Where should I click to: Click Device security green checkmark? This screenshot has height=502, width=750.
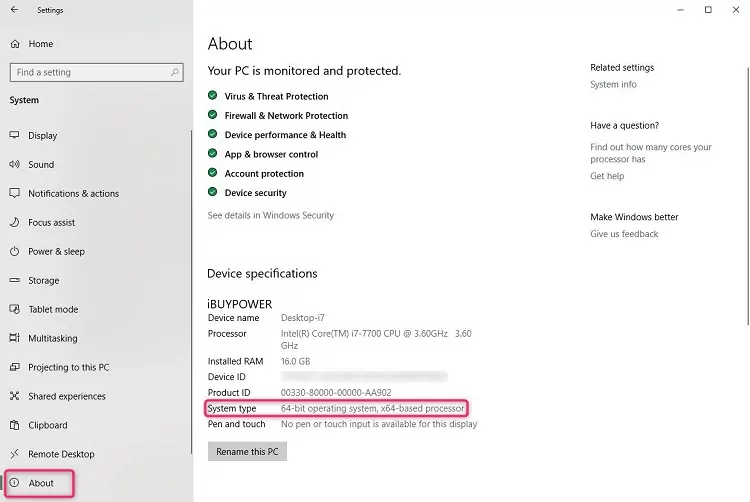pos(212,192)
